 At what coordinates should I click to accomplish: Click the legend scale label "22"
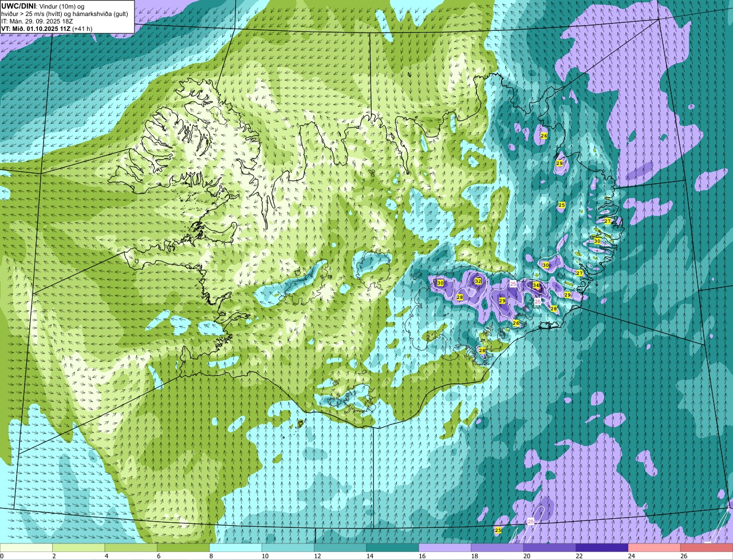click(578, 556)
